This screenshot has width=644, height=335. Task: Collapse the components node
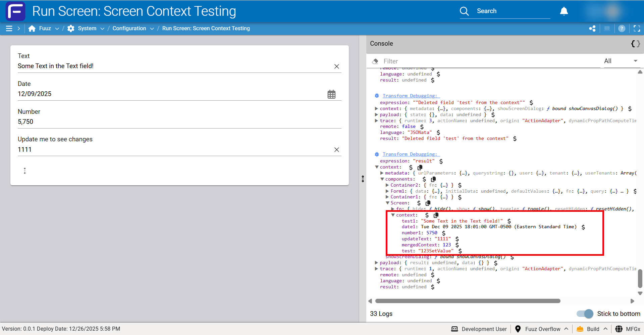(x=382, y=179)
